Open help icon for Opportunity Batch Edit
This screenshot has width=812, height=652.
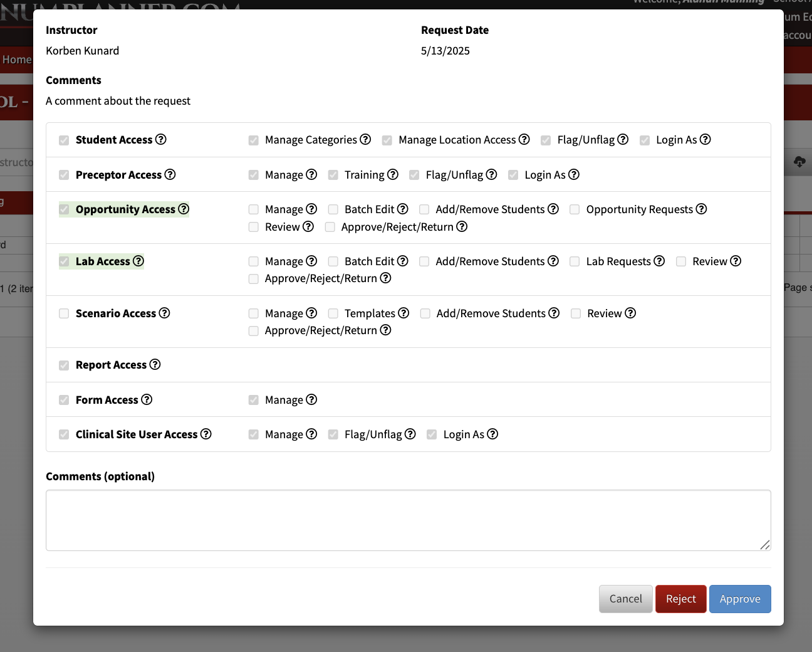point(403,209)
